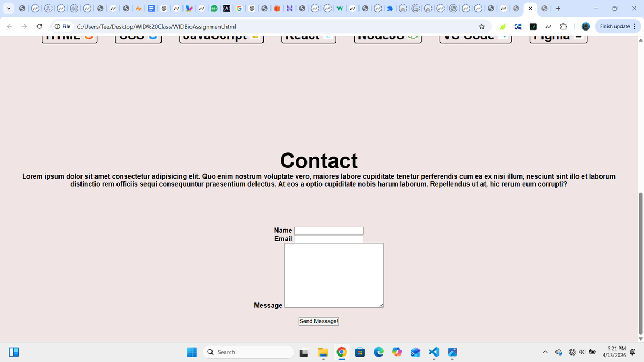Click the taskbar Search box
Screen dimensions: 644x362
point(248,352)
